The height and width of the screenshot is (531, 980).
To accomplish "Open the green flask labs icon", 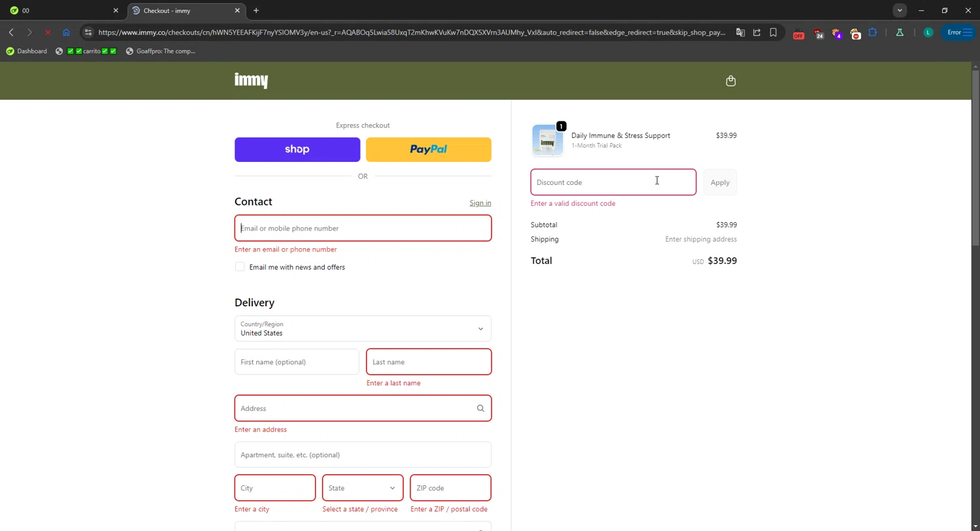I will (x=900, y=32).
